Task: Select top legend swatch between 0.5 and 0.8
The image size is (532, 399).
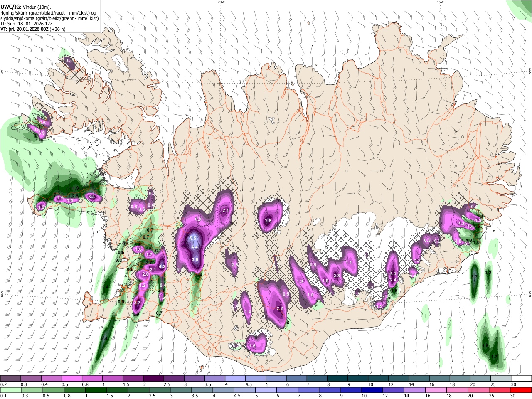Action: 71,378
